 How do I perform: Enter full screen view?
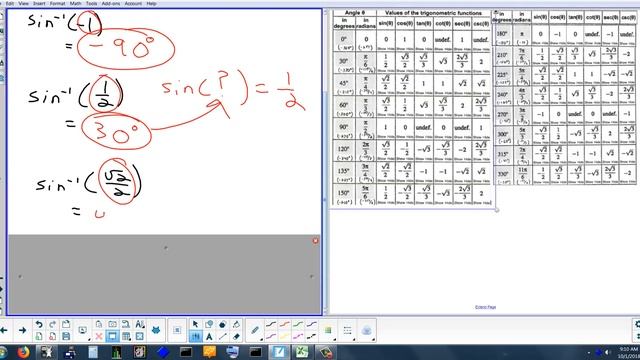140,336
